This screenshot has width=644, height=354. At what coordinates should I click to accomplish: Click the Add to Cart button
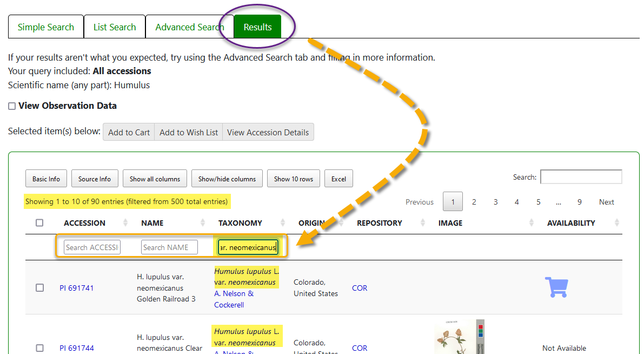129,133
